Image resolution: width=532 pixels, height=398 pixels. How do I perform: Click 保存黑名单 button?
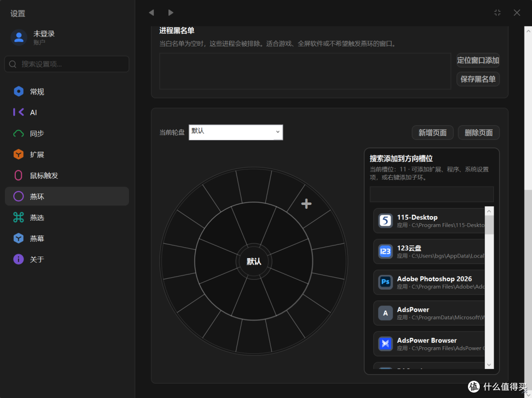click(478, 79)
